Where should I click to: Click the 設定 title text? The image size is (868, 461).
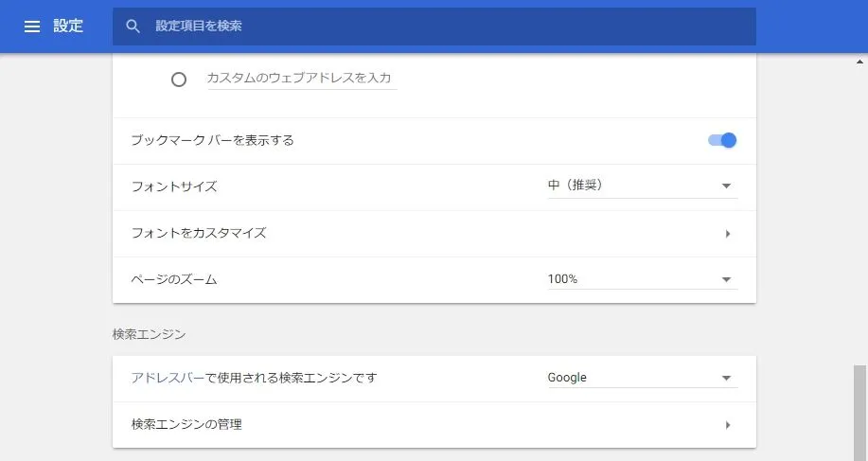pos(68,26)
